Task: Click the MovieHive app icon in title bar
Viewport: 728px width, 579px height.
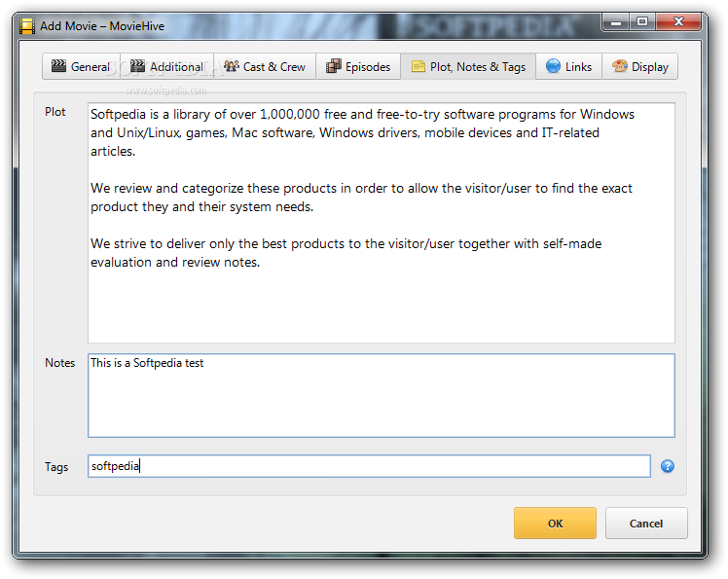Action: 27,26
